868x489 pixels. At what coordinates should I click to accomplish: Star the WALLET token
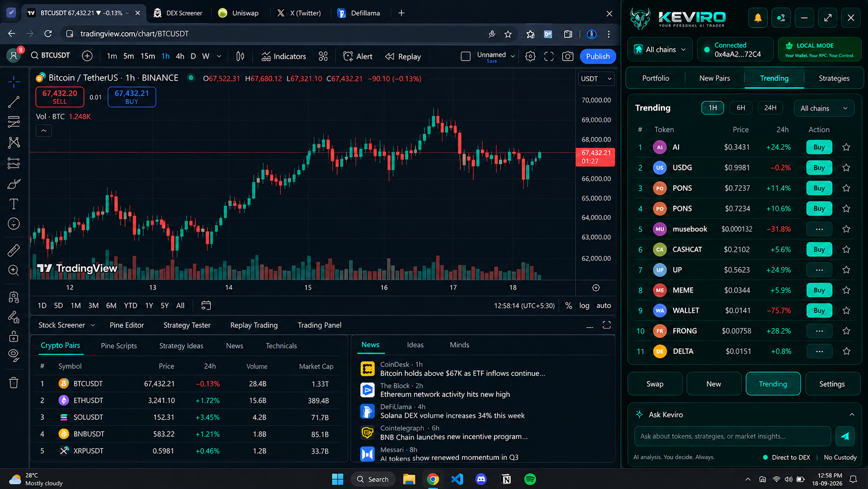click(846, 310)
